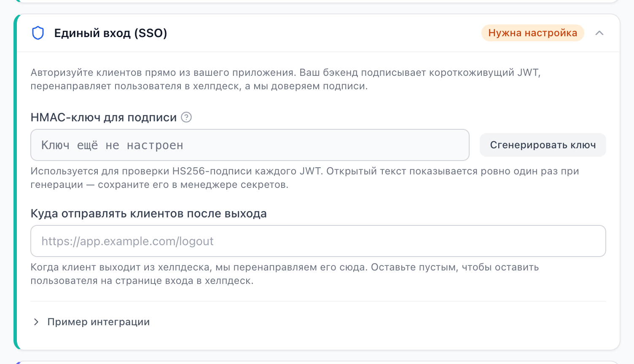Viewport: 634px width, 364px height.
Task: Collapse the Единый вход (SSO) section chevron
Action: click(x=599, y=33)
